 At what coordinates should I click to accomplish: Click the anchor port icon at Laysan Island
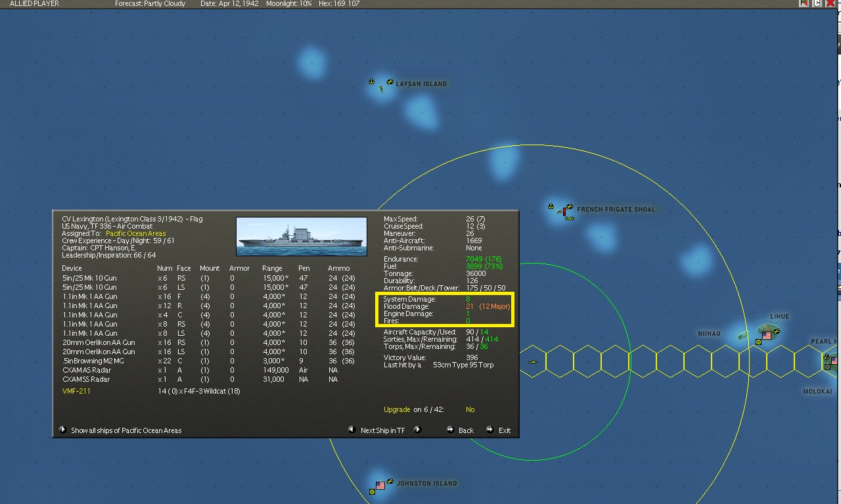coord(371,81)
